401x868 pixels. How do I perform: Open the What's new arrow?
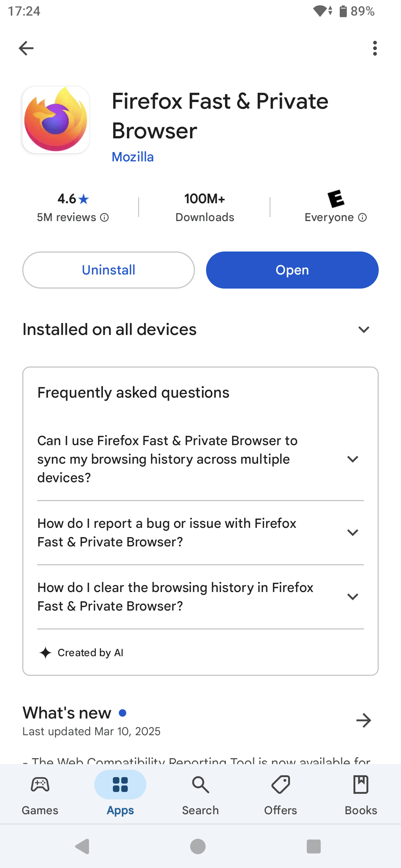[x=364, y=720]
